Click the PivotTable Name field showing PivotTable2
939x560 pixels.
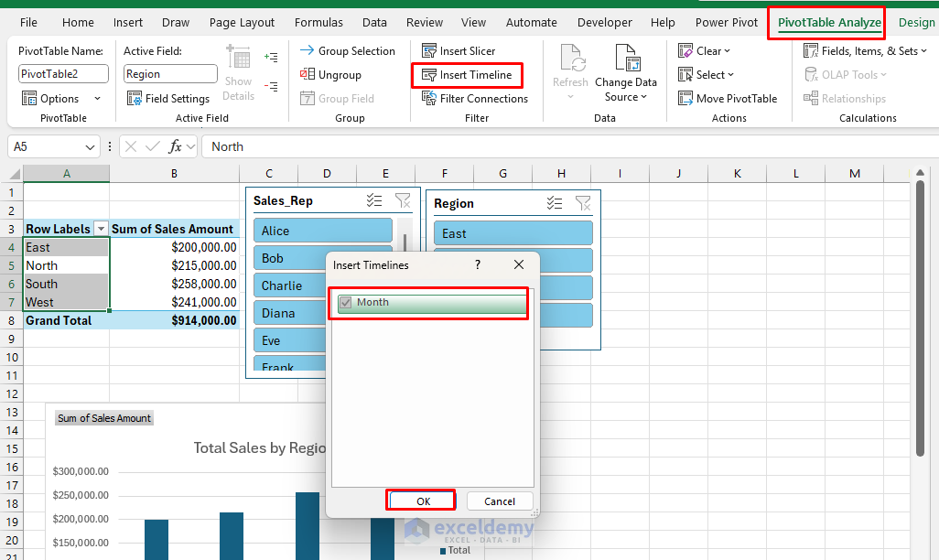(62, 73)
